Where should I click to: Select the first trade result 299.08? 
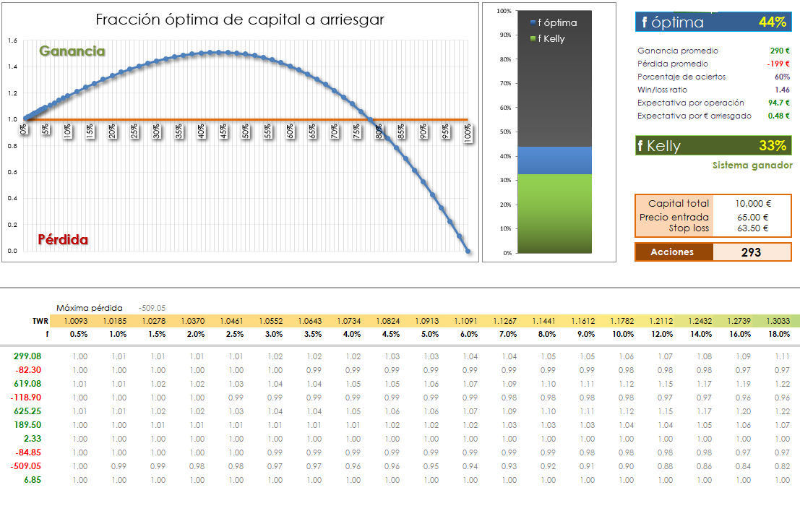[x=27, y=356]
